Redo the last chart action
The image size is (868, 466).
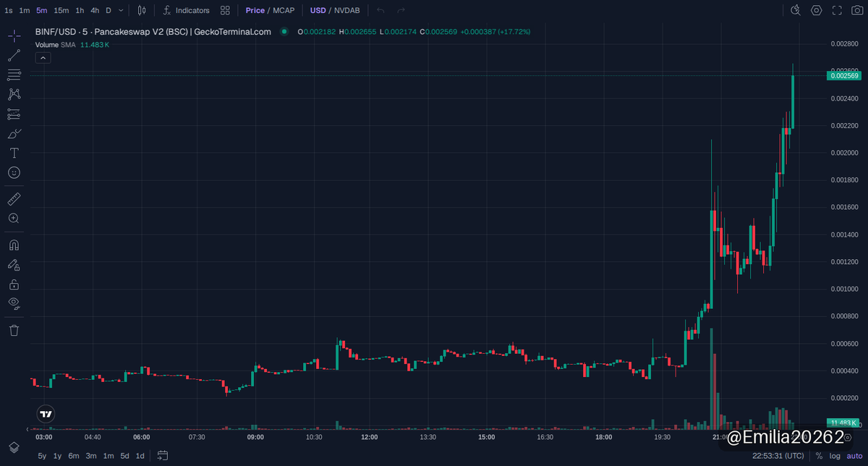coord(401,10)
